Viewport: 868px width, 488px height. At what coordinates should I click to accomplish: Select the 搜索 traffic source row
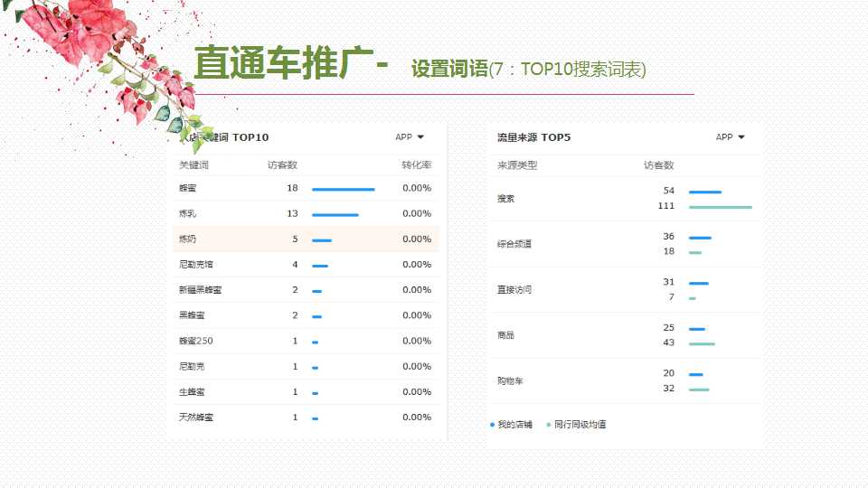[x=505, y=199]
